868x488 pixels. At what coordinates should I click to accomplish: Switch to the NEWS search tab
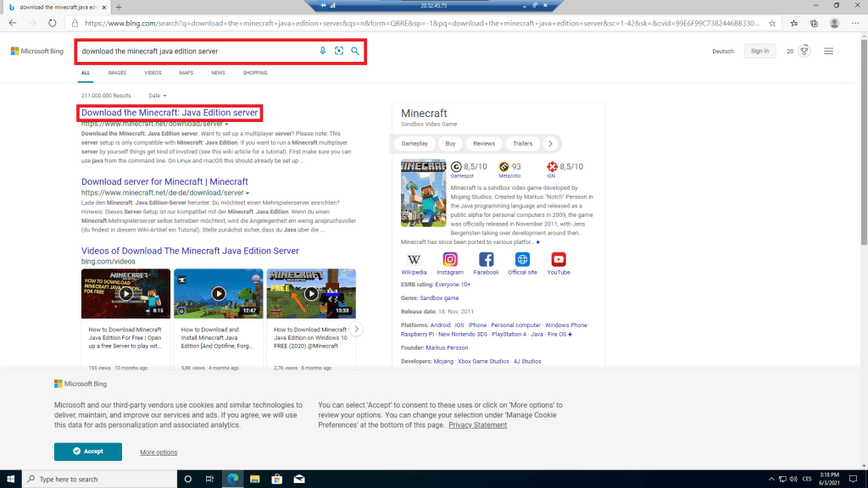tap(218, 73)
